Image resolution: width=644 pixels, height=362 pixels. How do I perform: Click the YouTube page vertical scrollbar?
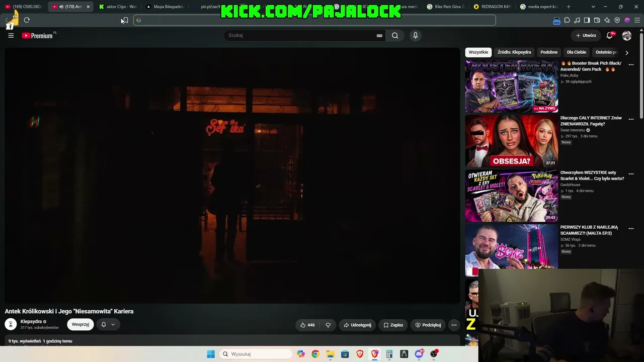pyautogui.click(x=641, y=75)
